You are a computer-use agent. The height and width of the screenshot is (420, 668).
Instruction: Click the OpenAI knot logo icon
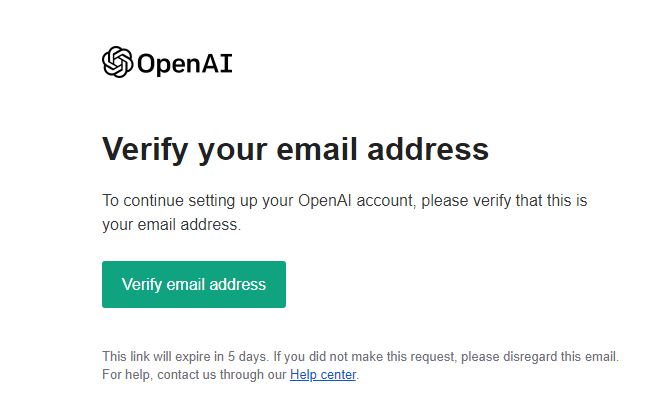point(117,63)
